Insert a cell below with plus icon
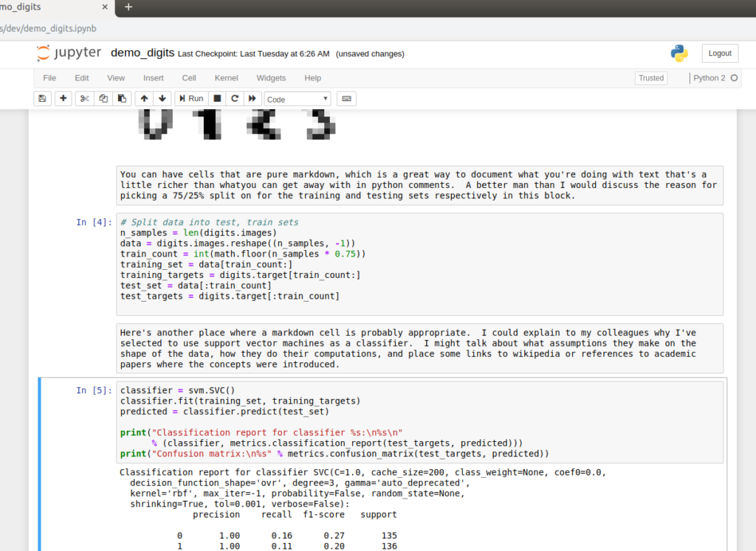 pos(63,98)
